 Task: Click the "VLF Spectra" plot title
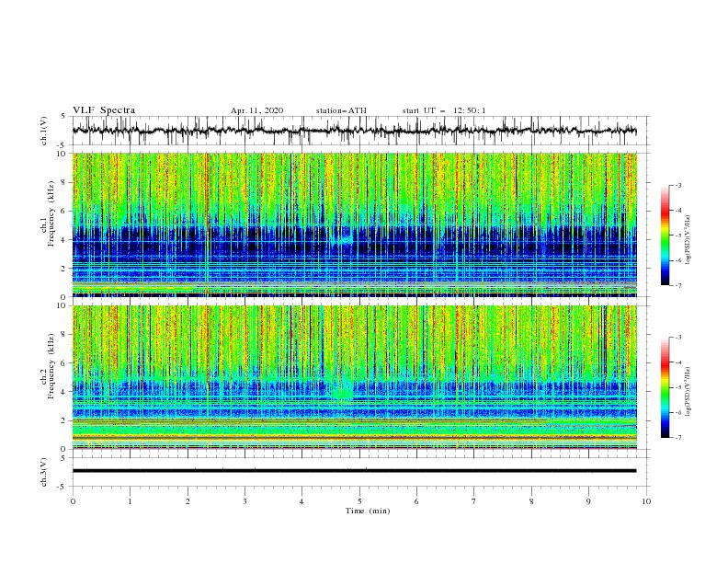click(x=104, y=110)
